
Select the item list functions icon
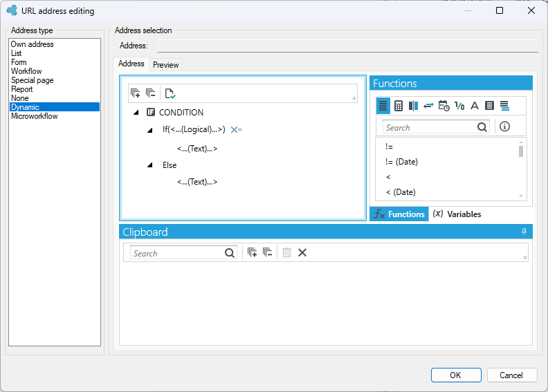click(489, 105)
